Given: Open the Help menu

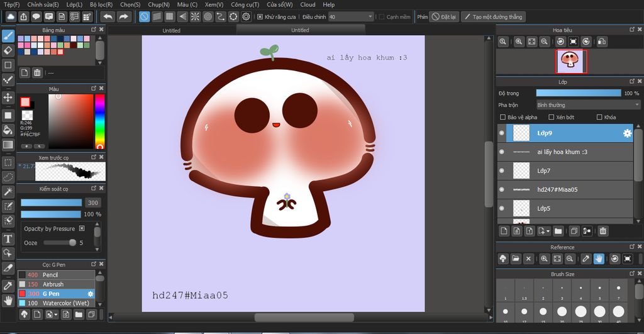Looking at the screenshot, I should click(328, 4).
